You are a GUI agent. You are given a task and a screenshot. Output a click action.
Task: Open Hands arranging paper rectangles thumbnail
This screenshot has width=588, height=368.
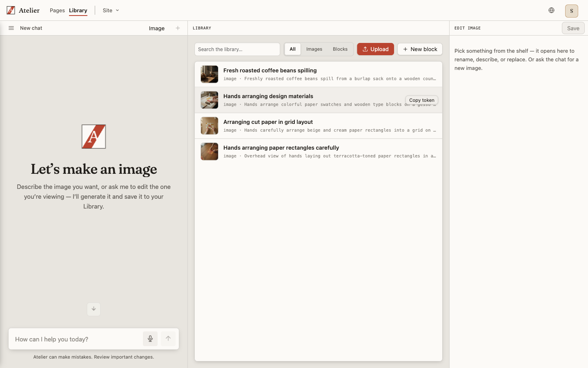coord(209,152)
